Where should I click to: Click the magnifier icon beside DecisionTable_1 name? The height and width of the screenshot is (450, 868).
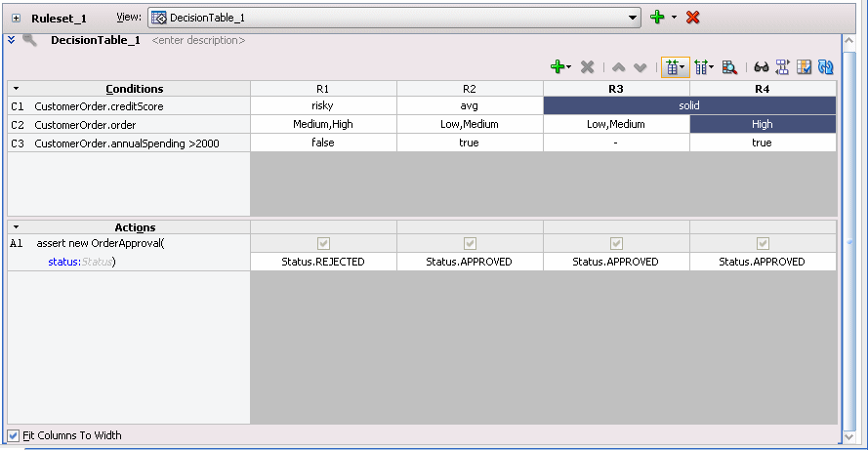tap(30, 40)
